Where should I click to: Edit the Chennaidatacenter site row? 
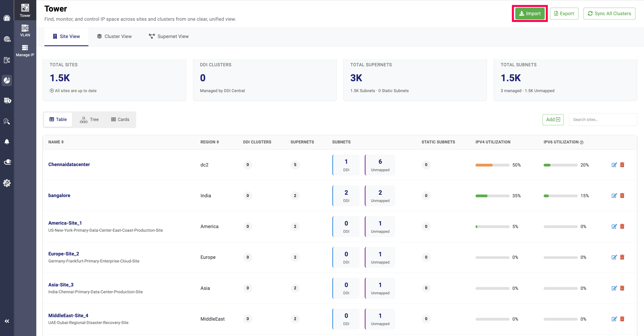tap(614, 165)
